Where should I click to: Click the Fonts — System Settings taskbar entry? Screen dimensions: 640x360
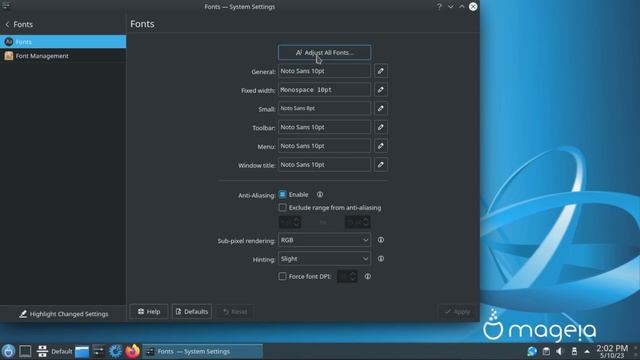[x=203, y=351]
